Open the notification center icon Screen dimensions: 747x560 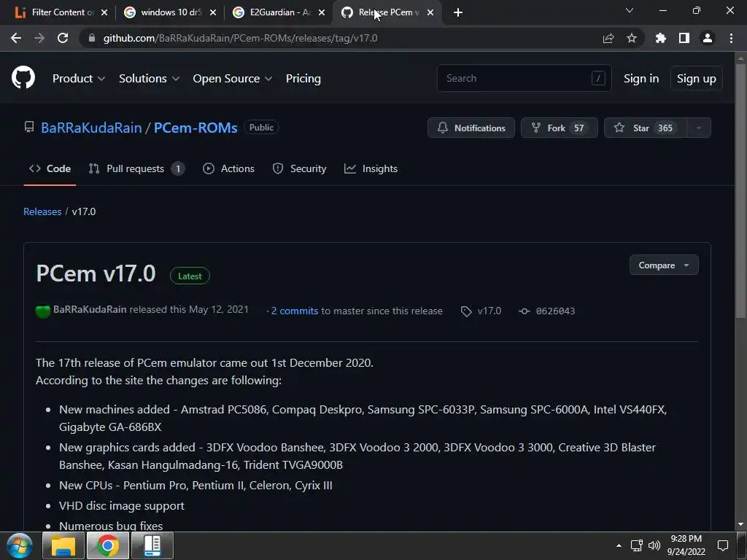point(723,545)
